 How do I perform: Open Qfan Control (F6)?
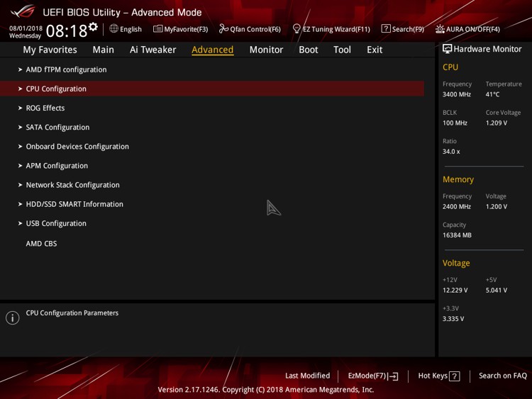click(250, 29)
